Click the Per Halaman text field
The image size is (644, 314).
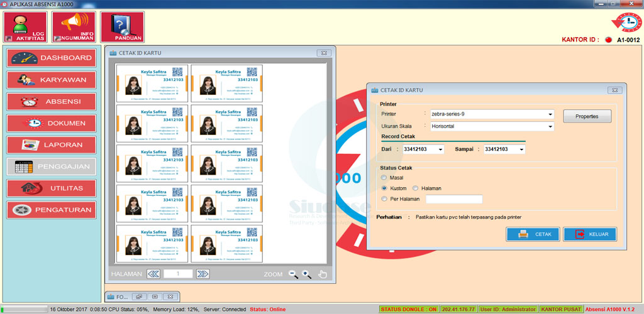click(453, 199)
